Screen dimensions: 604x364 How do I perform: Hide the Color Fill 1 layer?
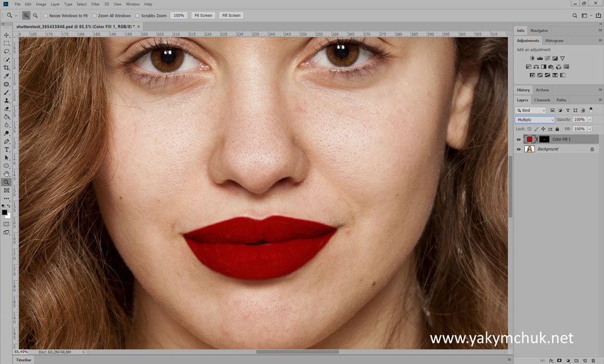[518, 139]
